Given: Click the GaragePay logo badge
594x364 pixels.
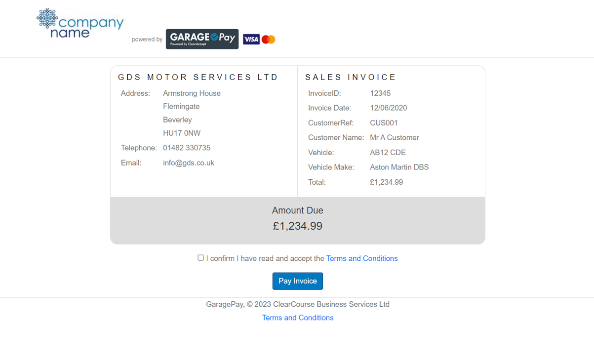Looking at the screenshot, I should tap(202, 39).
